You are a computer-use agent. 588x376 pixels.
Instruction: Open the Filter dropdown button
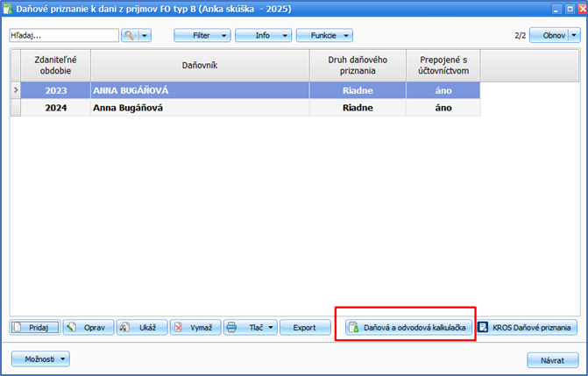pyautogui.click(x=202, y=35)
